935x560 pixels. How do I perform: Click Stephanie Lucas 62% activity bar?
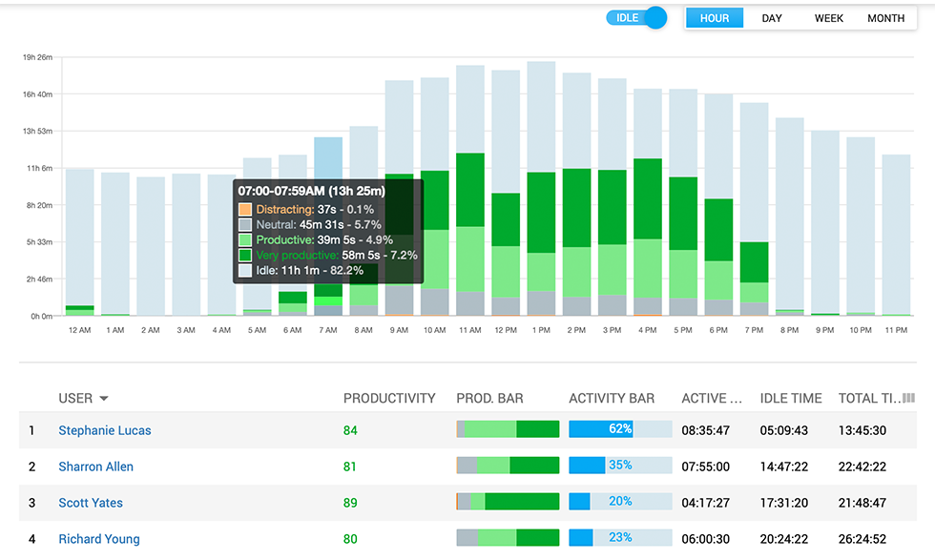620,428
